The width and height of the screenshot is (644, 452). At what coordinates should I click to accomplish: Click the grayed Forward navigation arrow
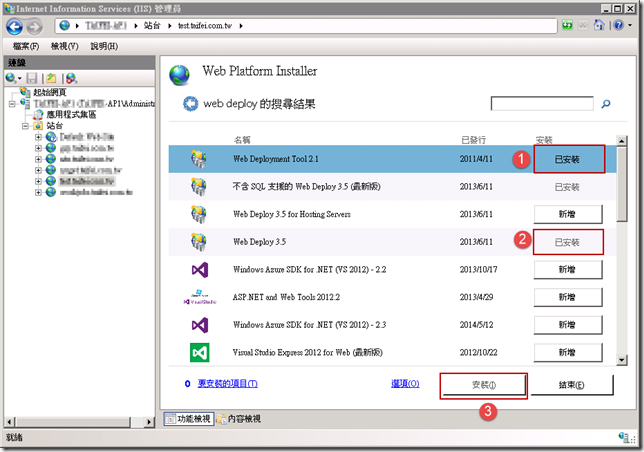coord(34,27)
